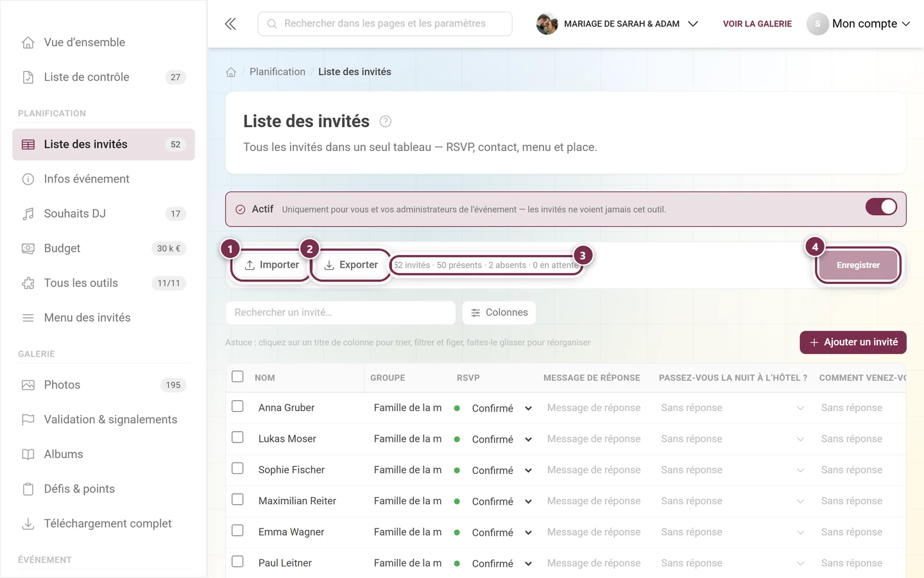Screen dimensions: 924x578
Task: Click the Photos picture icon
Action: 28,385
